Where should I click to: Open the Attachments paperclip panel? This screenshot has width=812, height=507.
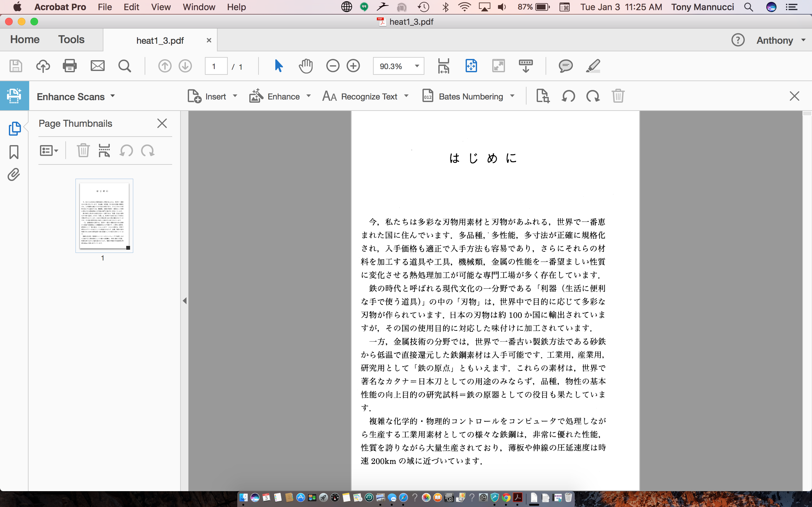14,175
